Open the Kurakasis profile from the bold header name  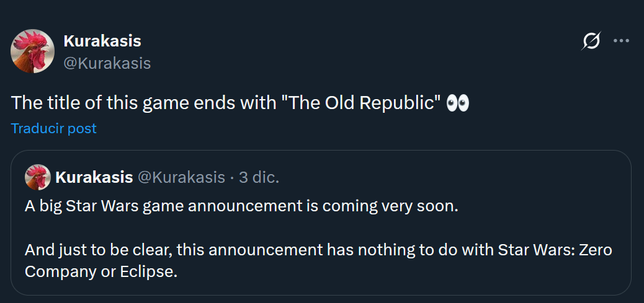tap(102, 42)
